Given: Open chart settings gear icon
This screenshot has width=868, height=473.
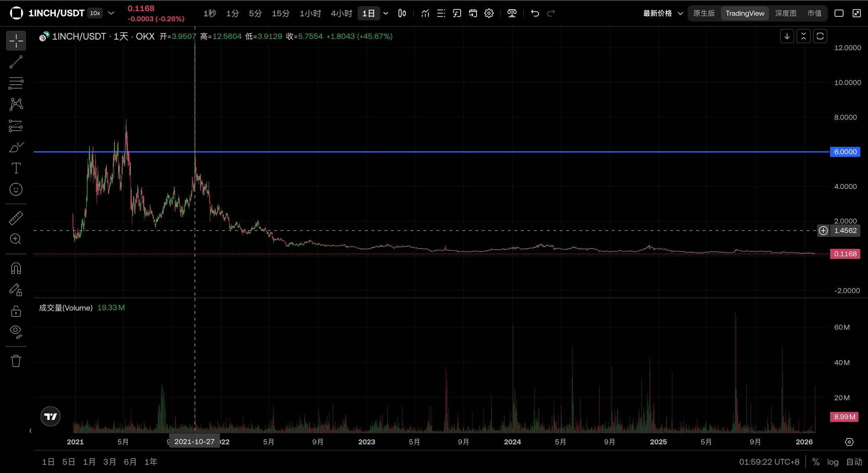Looking at the screenshot, I should (489, 13).
